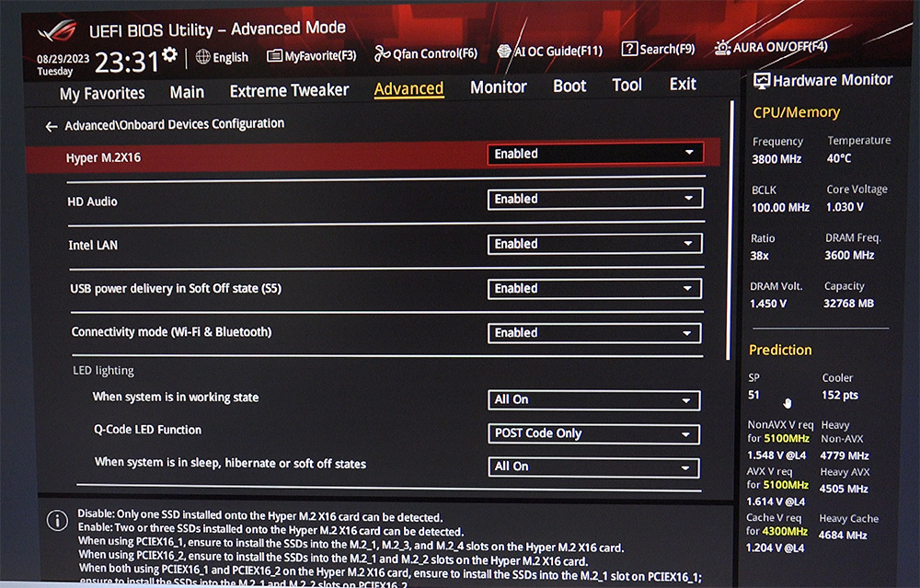Click the 4684 MHz Heavy Cache value
Screen dimensions: 920x588
pyautogui.click(x=843, y=536)
